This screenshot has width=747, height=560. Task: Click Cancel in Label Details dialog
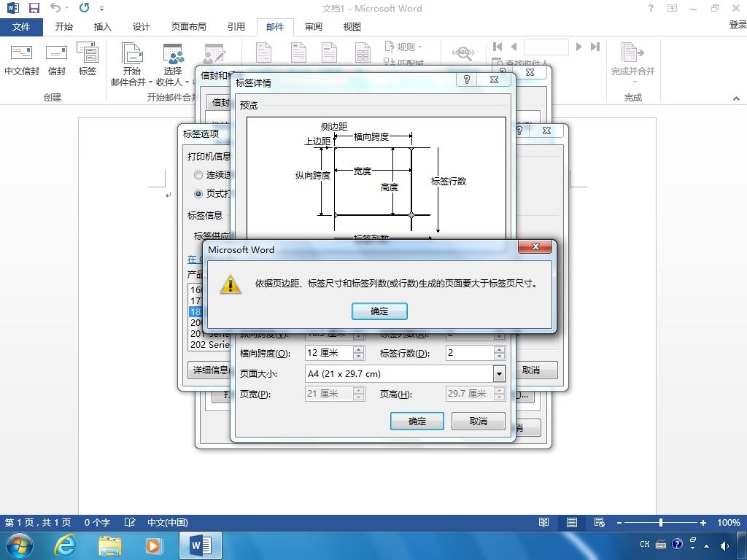(x=479, y=421)
